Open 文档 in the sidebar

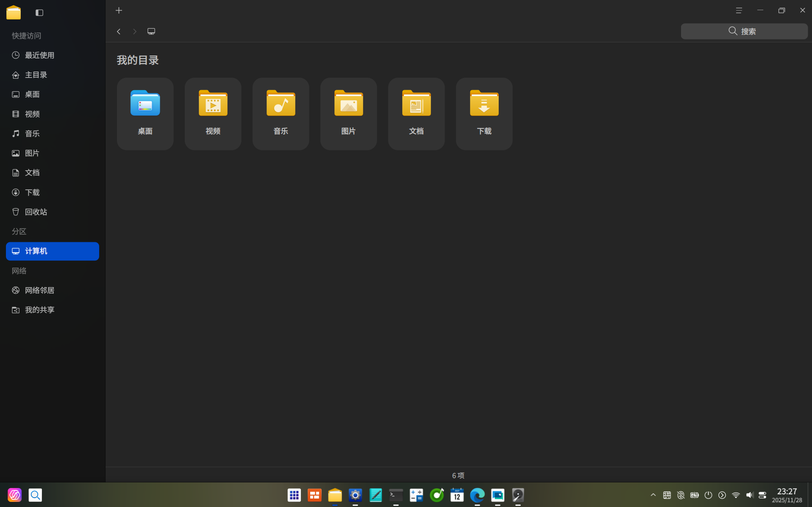click(x=53, y=173)
